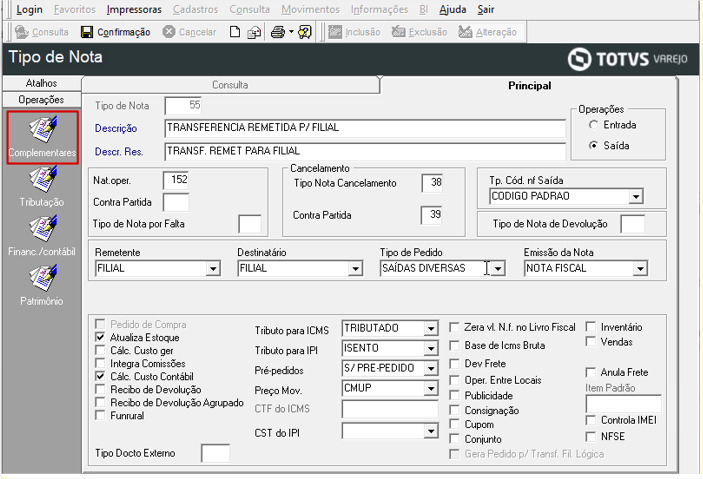
Task: Click the Nat.oper. input field
Action: pos(176,180)
